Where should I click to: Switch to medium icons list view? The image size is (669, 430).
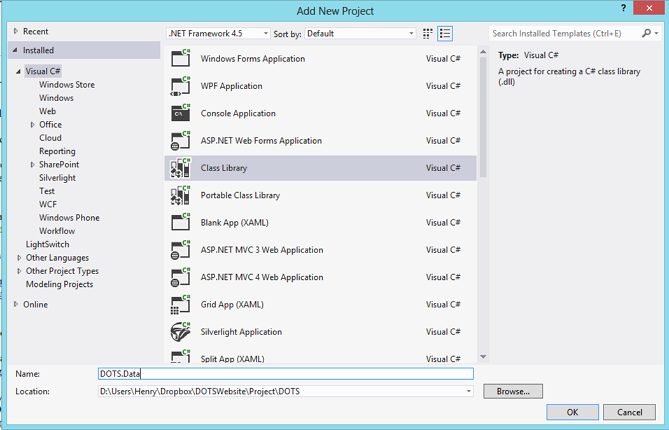click(x=445, y=34)
